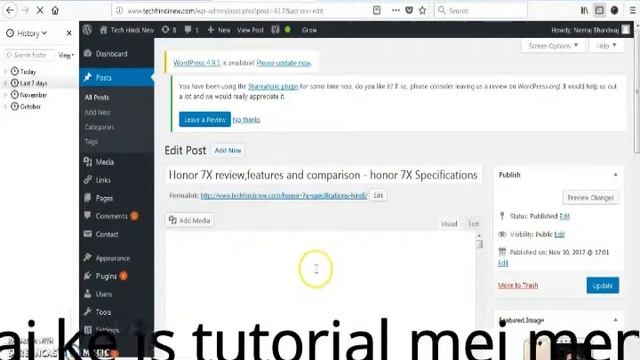Image resolution: width=640 pixels, height=360 pixels.
Task: Click Update button to save post
Action: tap(602, 285)
